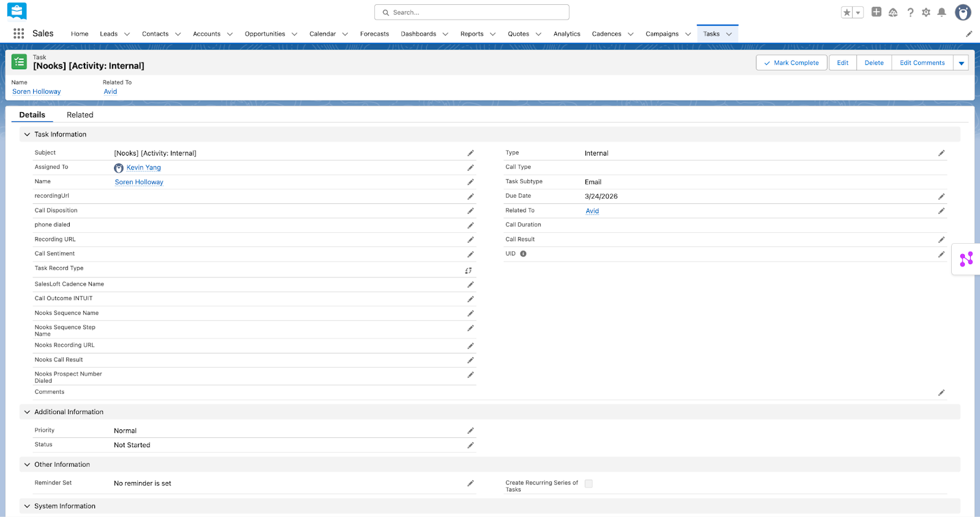This screenshot has width=980, height=517.
Task: Open the Notifications bell icon
Action: [942, 12]
